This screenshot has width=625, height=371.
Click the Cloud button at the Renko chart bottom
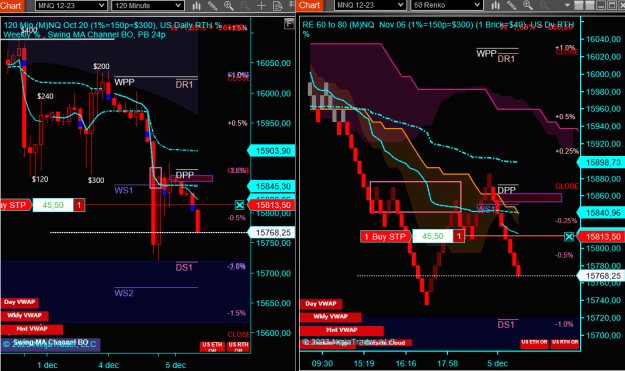(x=385, y=343)
